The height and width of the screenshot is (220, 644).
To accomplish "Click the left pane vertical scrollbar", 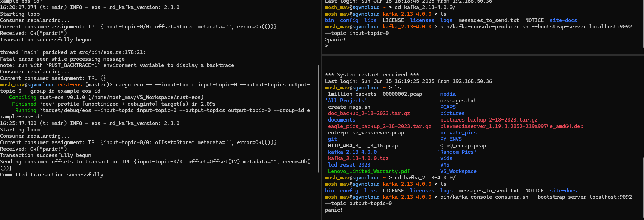I will click(318, 118).
